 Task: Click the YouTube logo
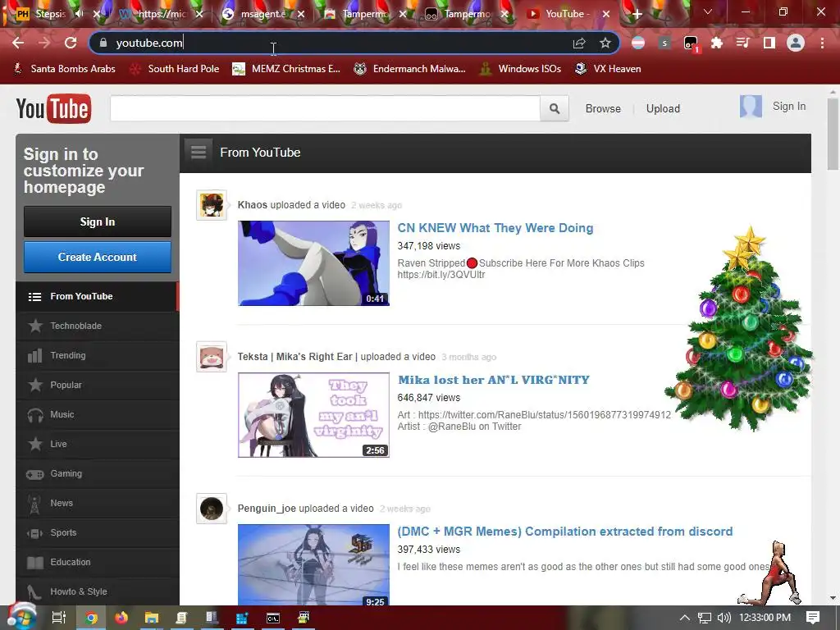[53, 109]
